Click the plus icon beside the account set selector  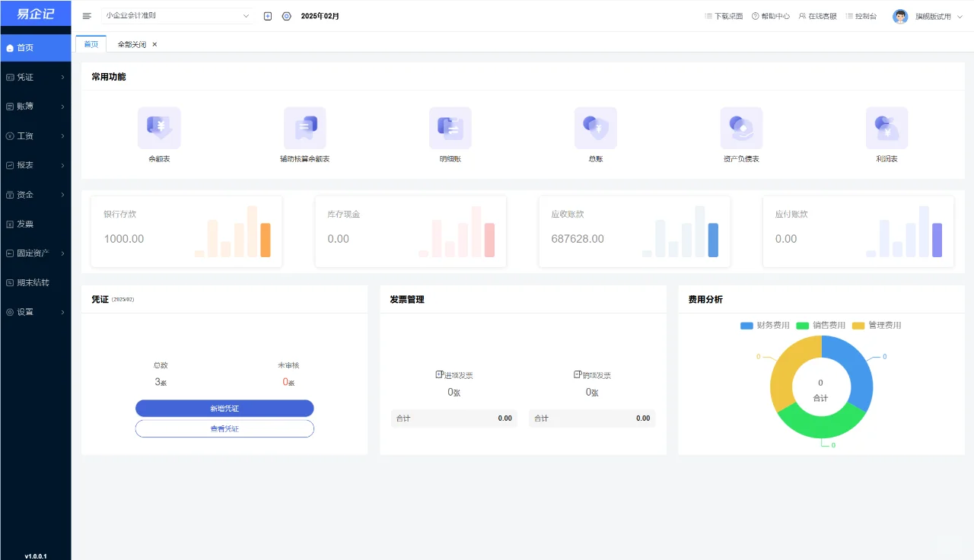tap(268, 16)
